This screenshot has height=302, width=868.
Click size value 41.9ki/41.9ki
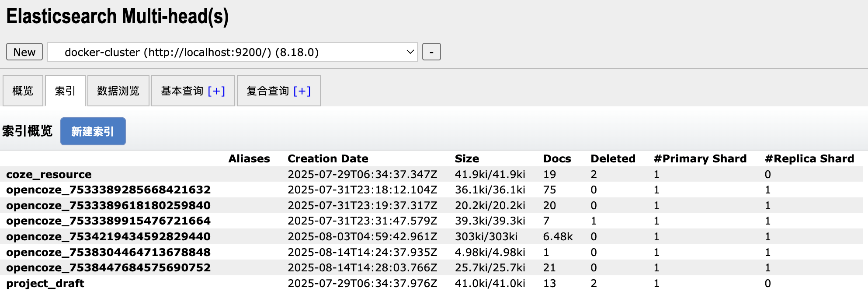click(x=490, y=174)
